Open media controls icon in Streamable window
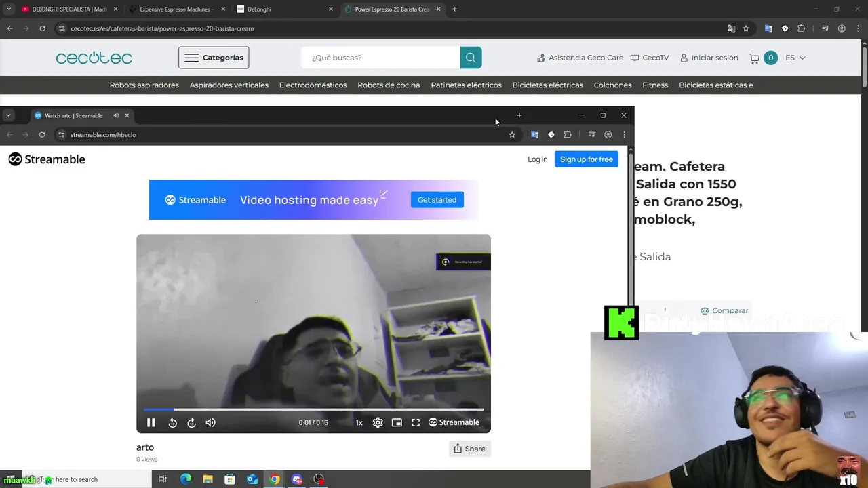 point(591,135)
